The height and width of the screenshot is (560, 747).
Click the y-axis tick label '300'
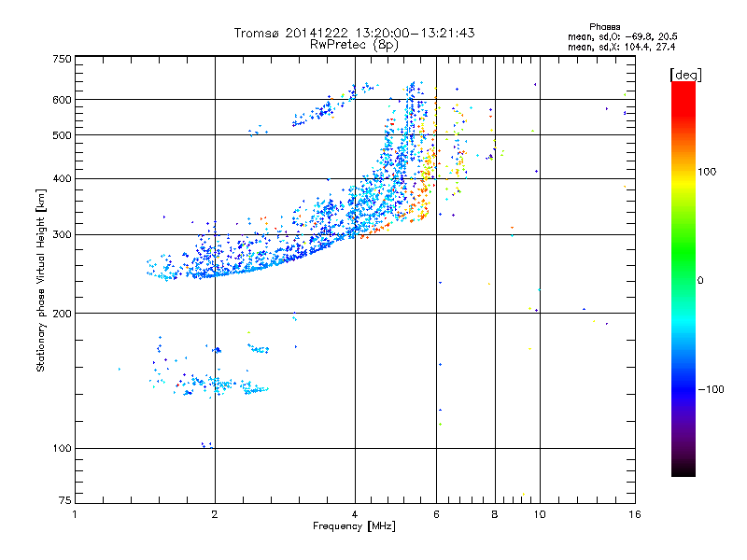63,235
